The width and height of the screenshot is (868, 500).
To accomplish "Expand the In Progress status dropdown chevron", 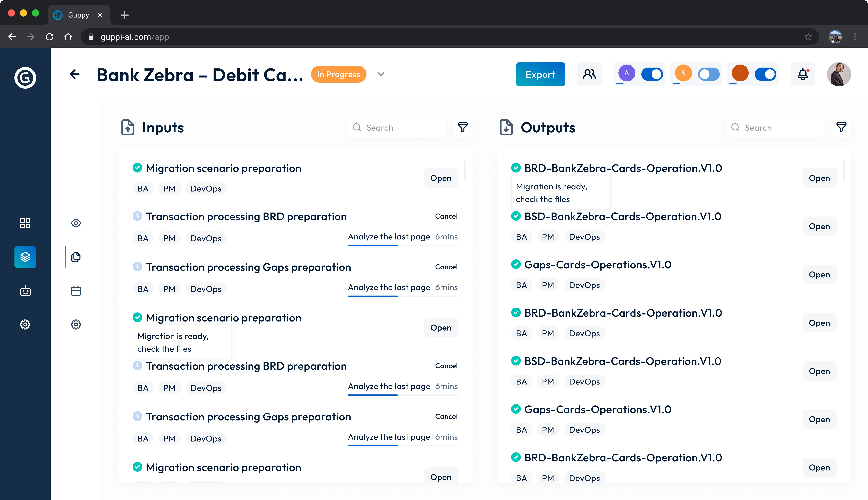I will [x=381, y=74].
